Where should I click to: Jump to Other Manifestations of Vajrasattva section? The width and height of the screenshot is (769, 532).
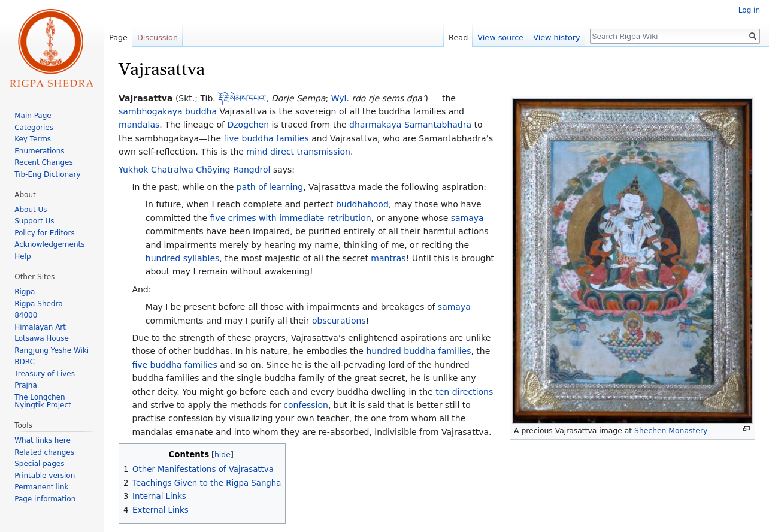pos(203,470)
